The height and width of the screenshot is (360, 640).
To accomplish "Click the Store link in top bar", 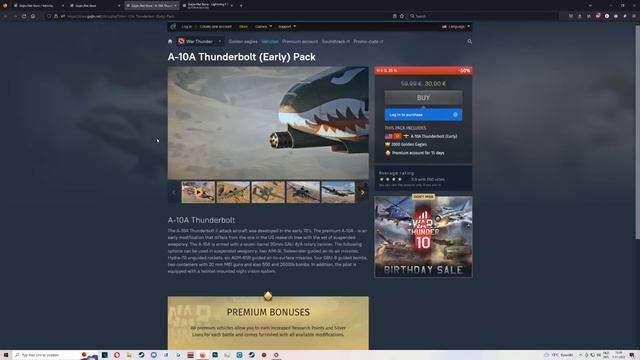I will (x=243, y=27).
